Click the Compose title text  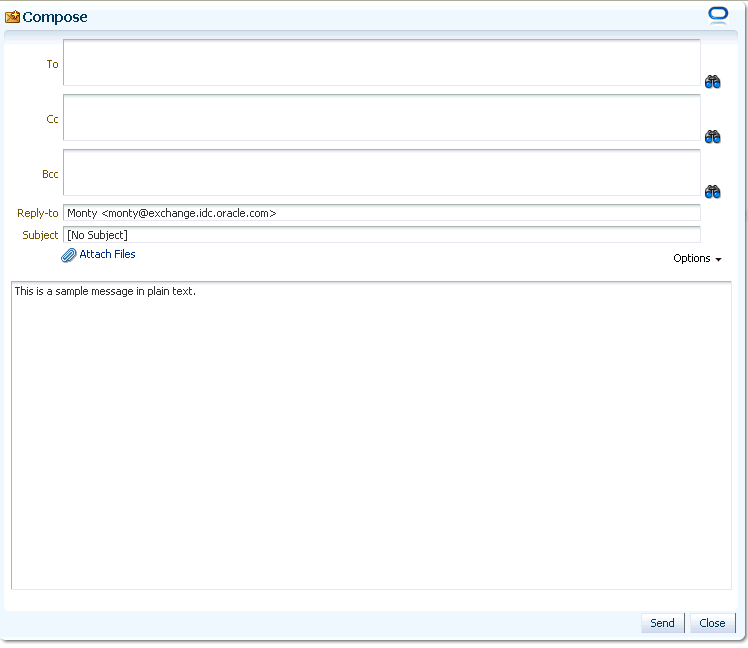(55, 17)
